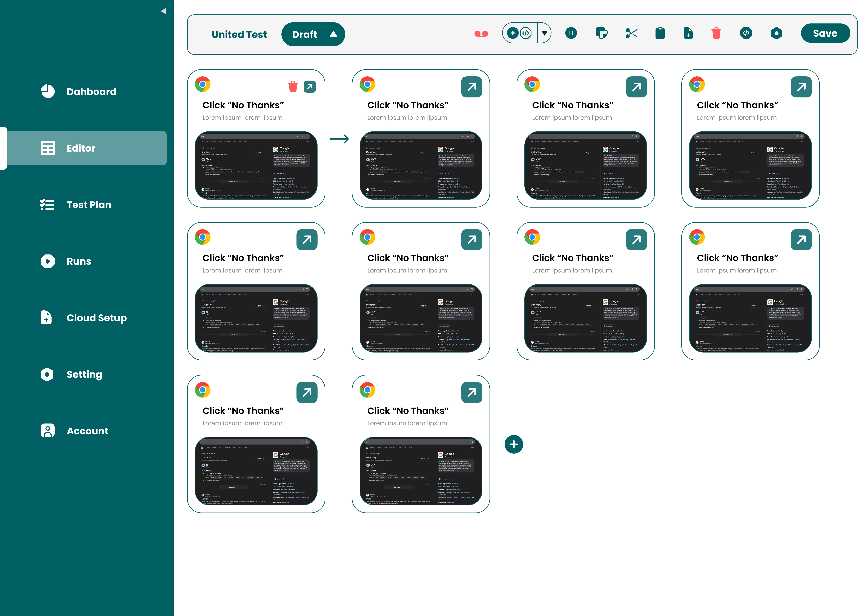
Task: Click the first card's "Click "No Thanks"" title
Action: [243, 105]
